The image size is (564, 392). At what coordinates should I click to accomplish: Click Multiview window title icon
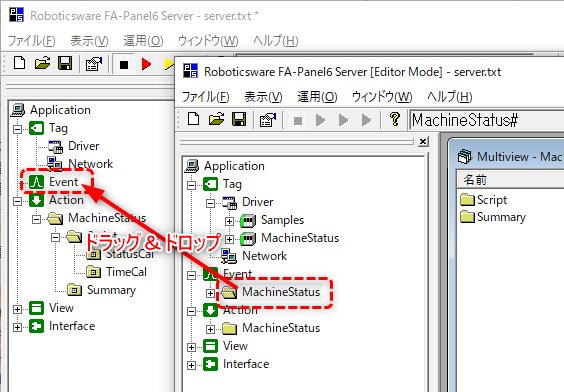(464, 156)
